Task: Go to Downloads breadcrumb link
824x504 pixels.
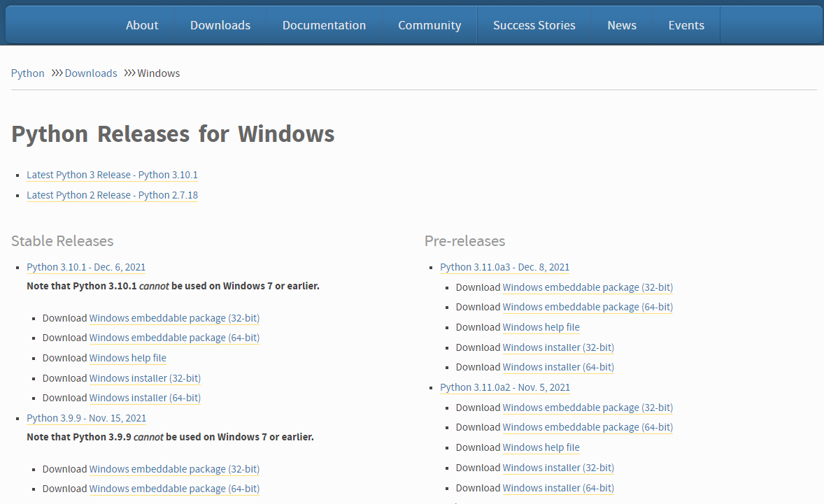Action: point(91,73)
